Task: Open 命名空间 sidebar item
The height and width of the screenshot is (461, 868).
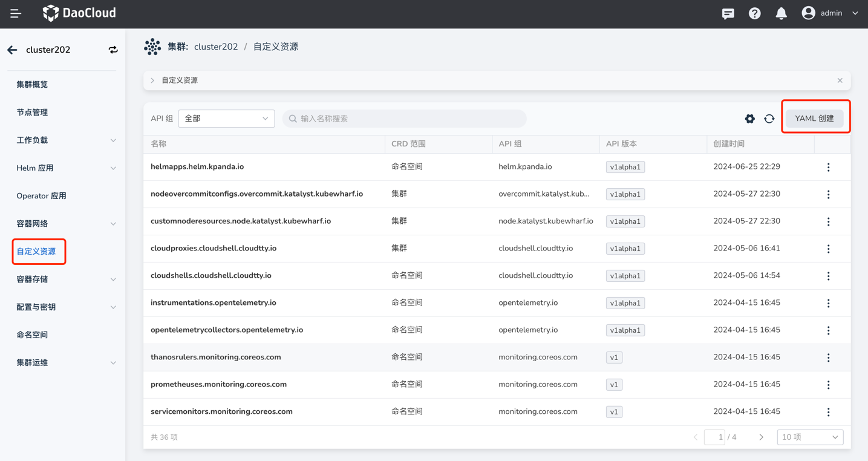Action: click(x=32, y=335)
